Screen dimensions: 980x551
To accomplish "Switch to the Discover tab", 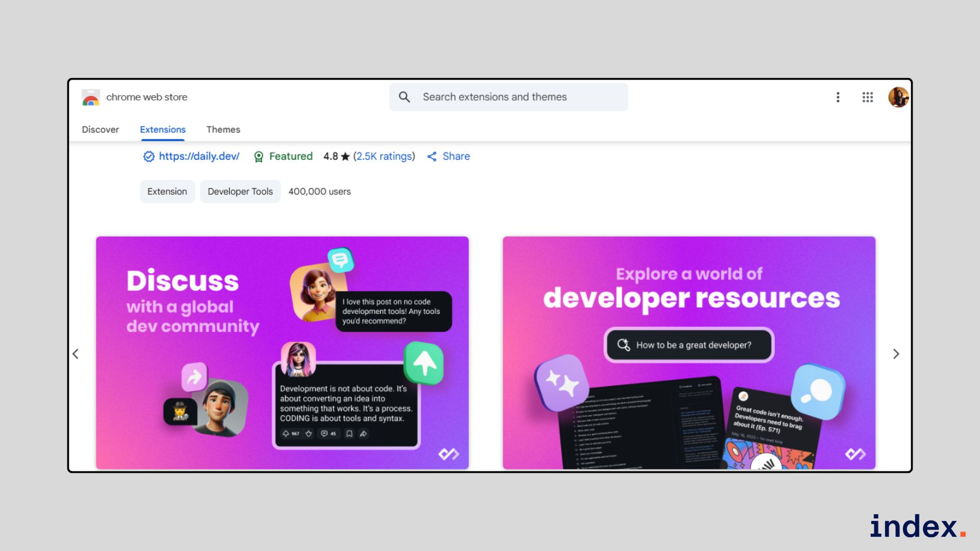I will pyautogui.click(x=100, y=130).
